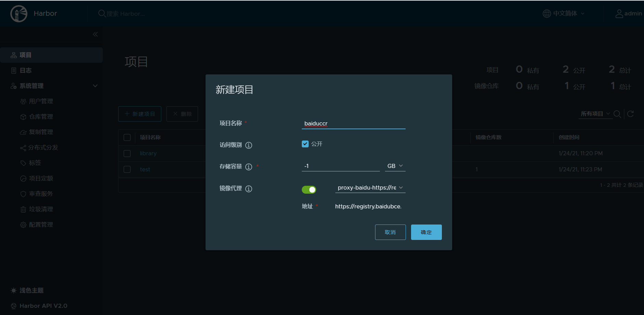The height and width of the screenshot is (315, 644).
Task: Click the info icon beside 访问级别
Action: pyautogui.click(x=249, y=145)
